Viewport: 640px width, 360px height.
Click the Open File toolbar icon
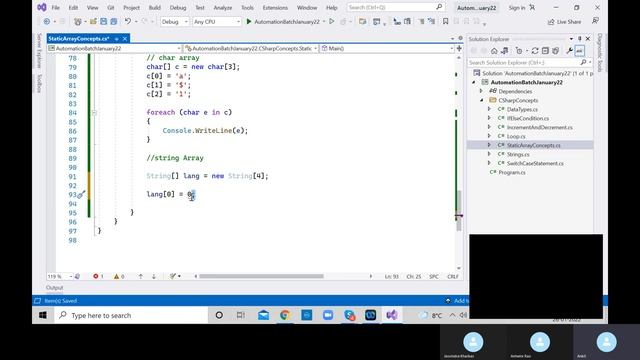93,22
